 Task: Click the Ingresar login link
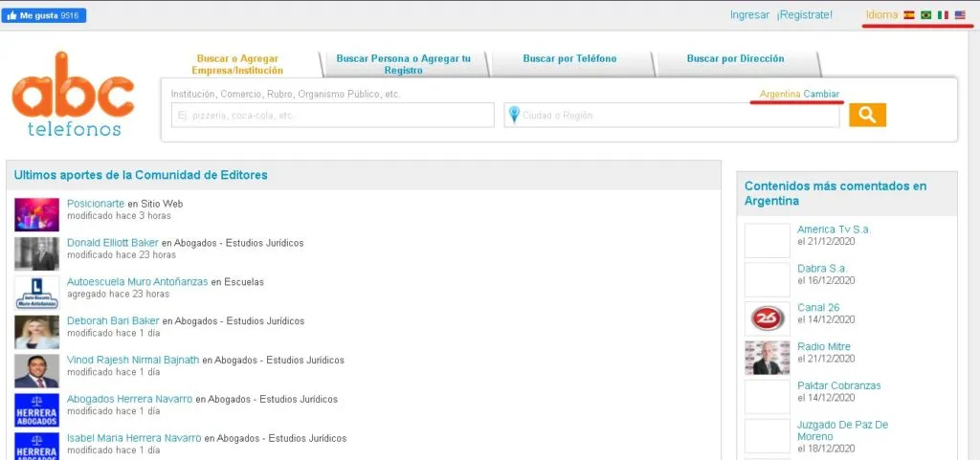click(749, 15)
